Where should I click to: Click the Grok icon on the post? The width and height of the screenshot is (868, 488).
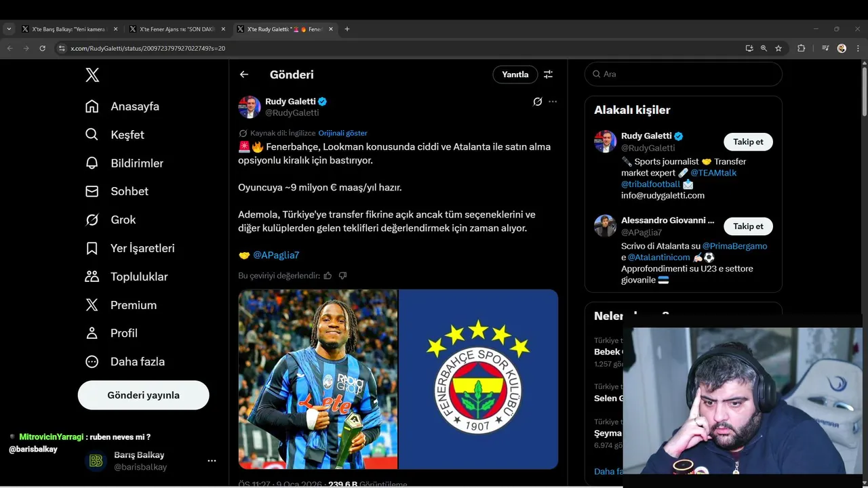coord(537,102)
